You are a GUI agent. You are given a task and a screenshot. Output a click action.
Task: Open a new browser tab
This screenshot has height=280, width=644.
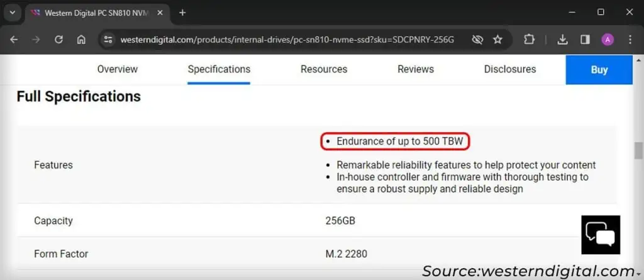coord(182,13)
